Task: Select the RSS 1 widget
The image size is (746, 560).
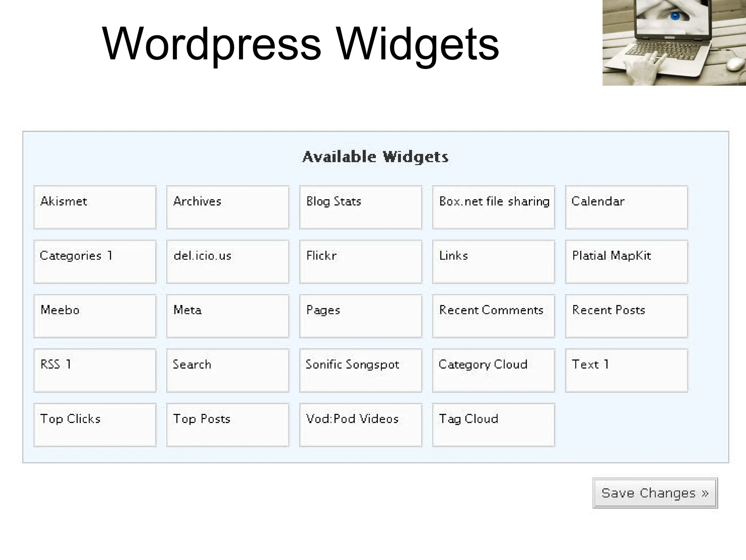Action: (x=95, y=370)
